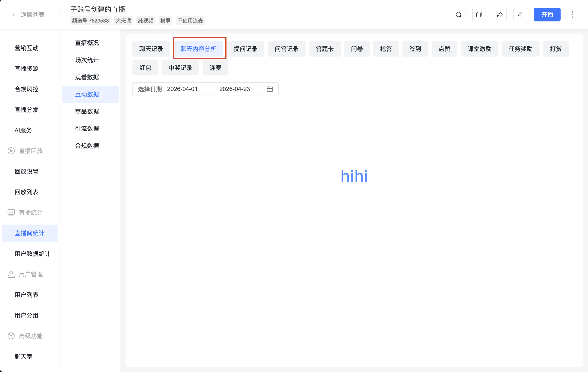
Task: Open the 答题卡 tab
Action: click(324, 49)
